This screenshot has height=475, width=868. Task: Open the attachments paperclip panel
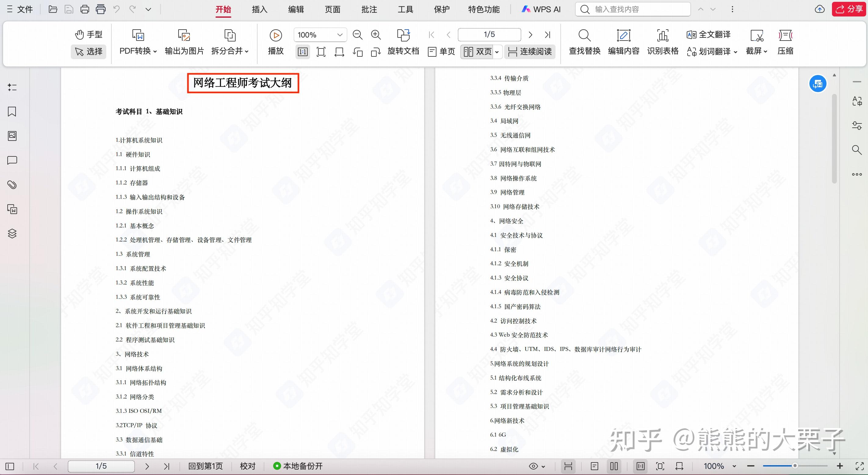click(12, 185)
